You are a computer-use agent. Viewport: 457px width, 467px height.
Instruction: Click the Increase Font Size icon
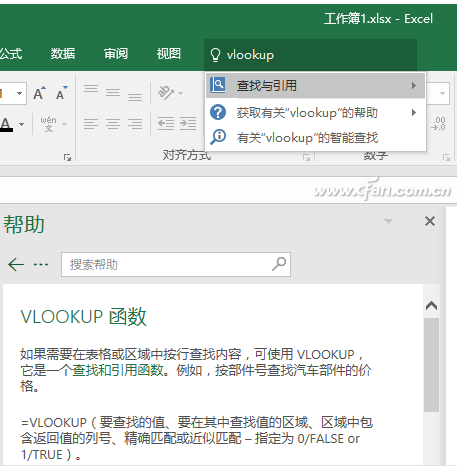tap(39, 93)
